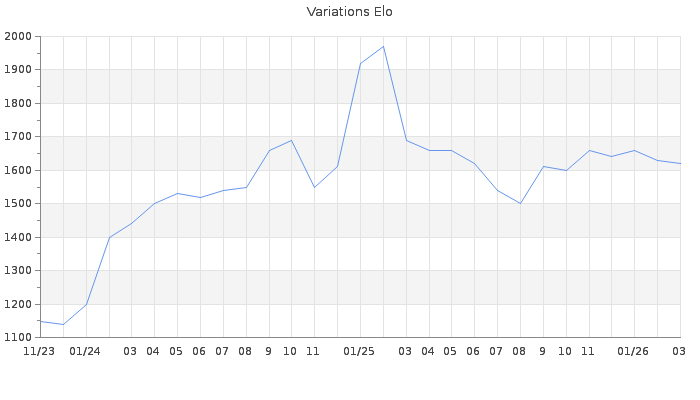The width and height of the screenshot is (700, 400).
Task: Select the 1300 y-axis label
Action: [x=19, y=271]
